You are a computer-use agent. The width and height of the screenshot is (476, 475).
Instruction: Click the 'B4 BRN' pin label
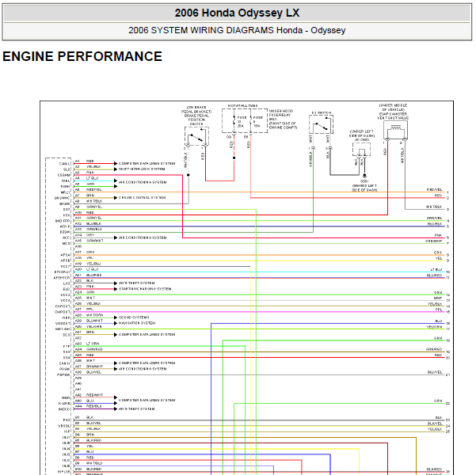[x=85, y=435]
